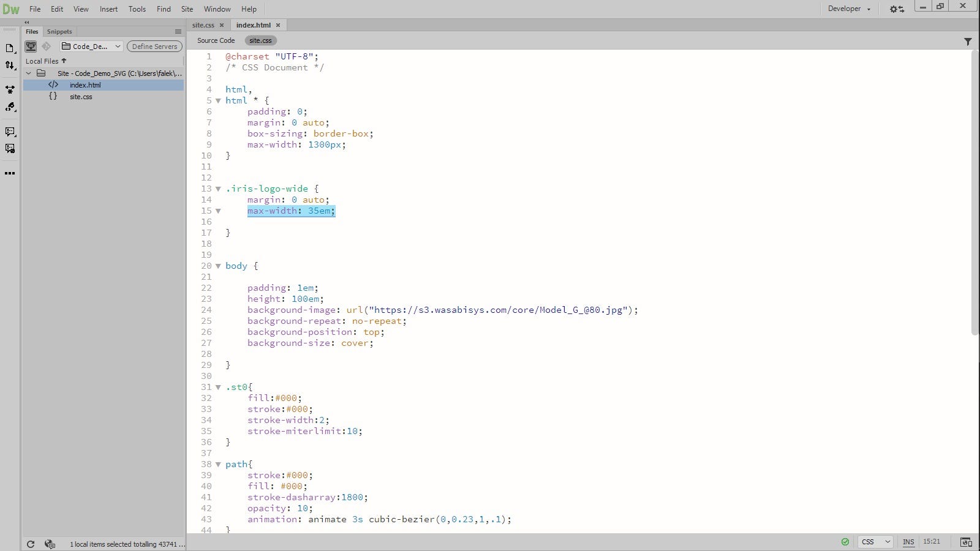Click the Site folder icon in the tree
The image size is (980, 551).
(41, 73)
